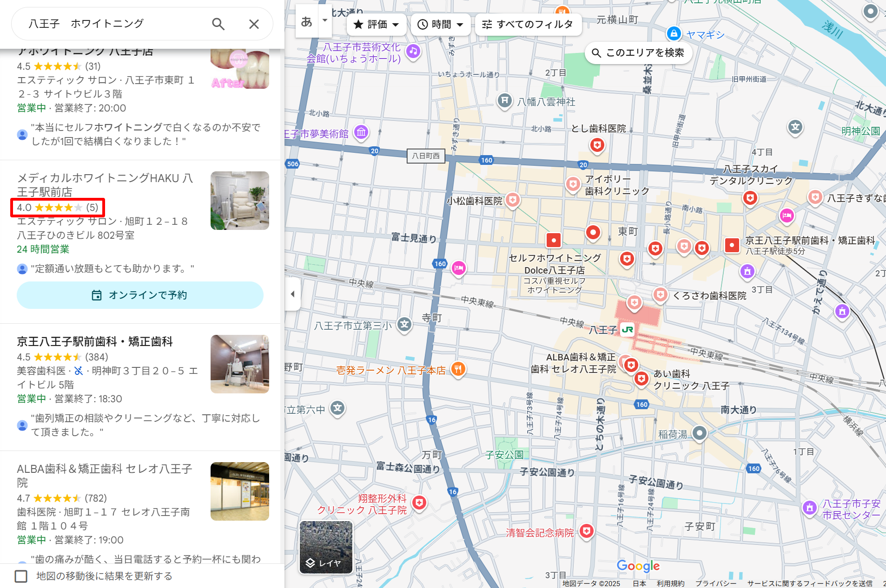
Task: Click the くろさわ歯科医院 pin
Action: [x=660, y=294]
